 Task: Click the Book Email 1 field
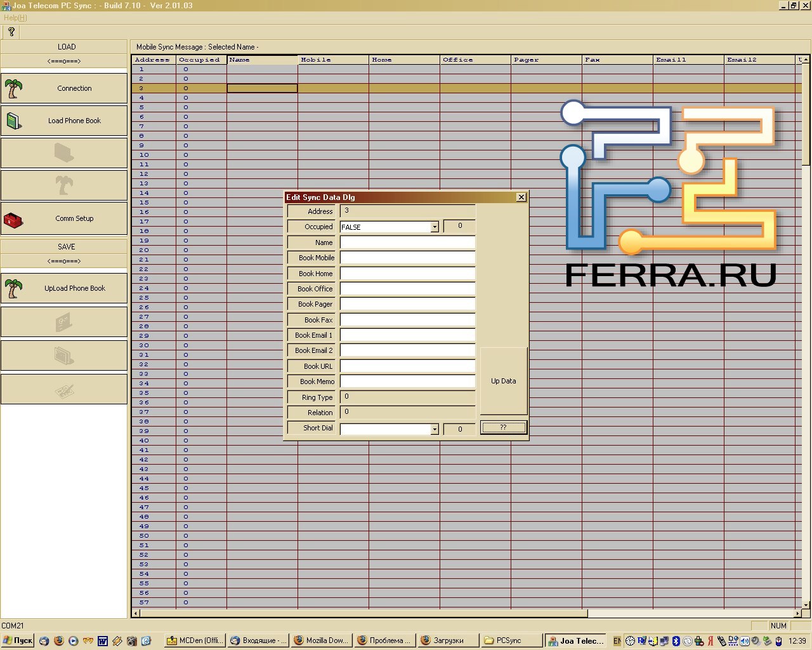407,335
